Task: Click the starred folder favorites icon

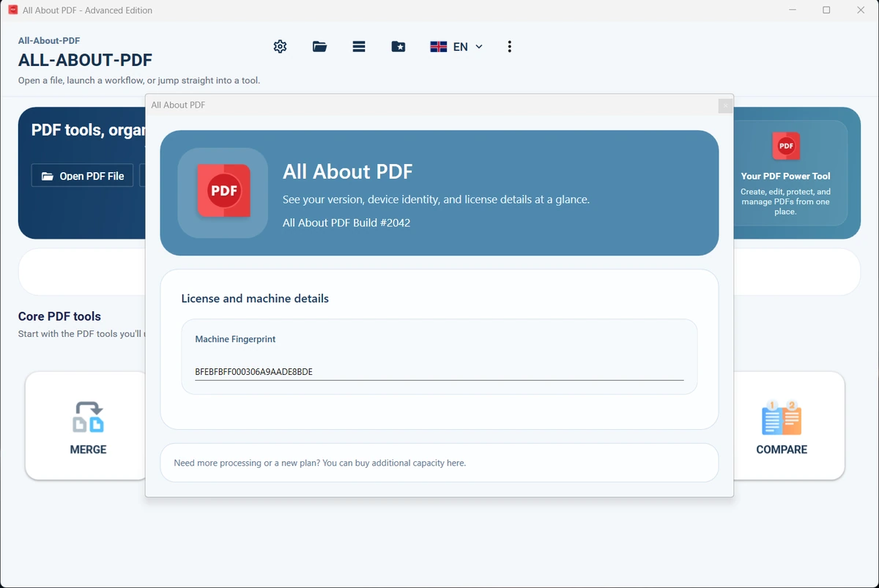Action: [398, 47]
